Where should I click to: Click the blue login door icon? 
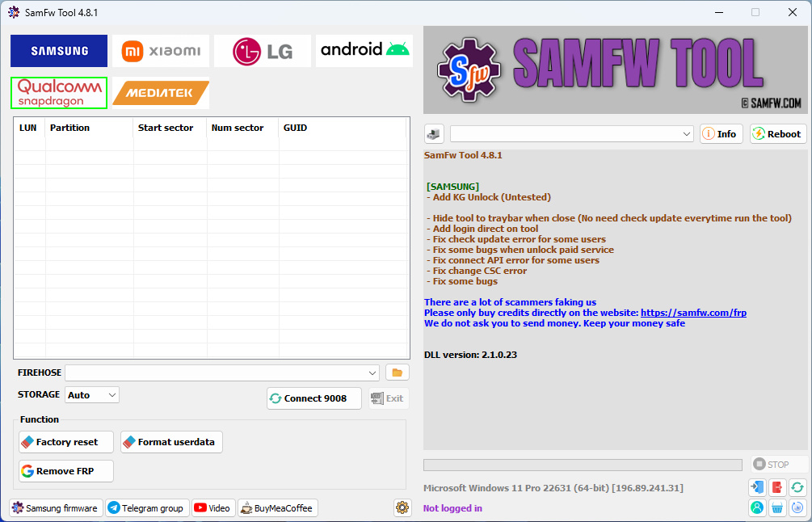pos(757,487)
